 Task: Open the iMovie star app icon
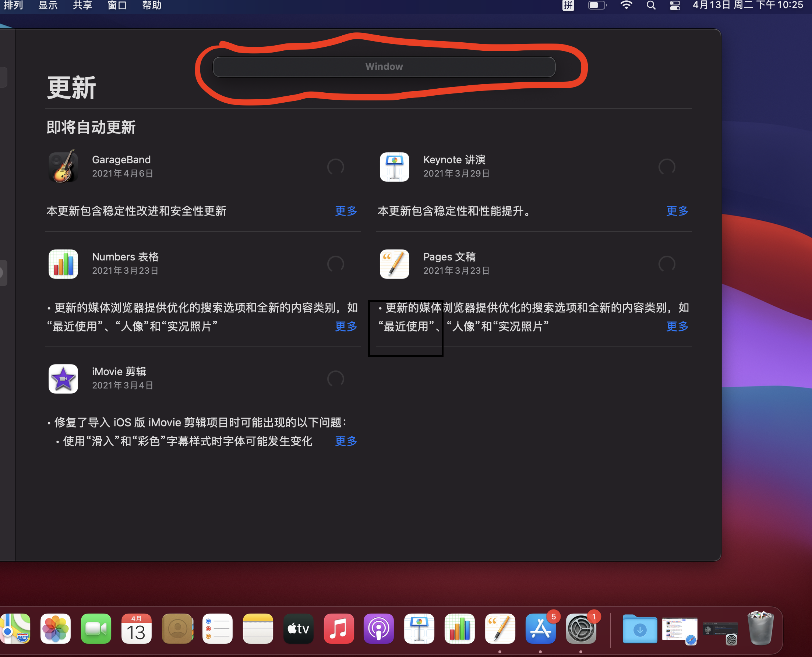[x=63, y=379]
